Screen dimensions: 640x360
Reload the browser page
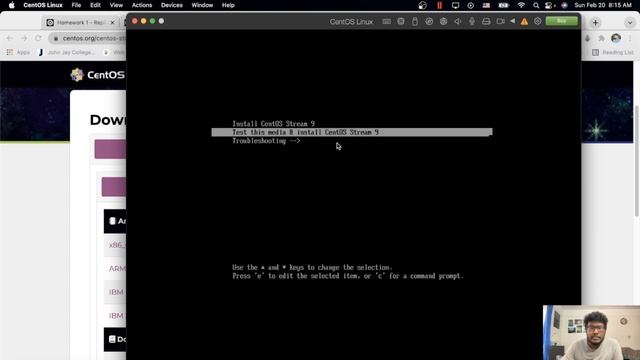[38, 38]
